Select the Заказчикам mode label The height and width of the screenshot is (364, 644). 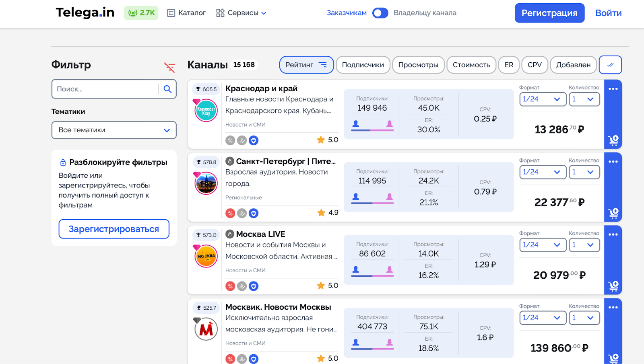[347, 13]
